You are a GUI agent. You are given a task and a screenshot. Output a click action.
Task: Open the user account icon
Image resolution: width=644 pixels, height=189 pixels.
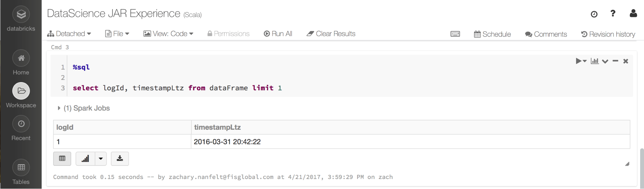(633, 14)
